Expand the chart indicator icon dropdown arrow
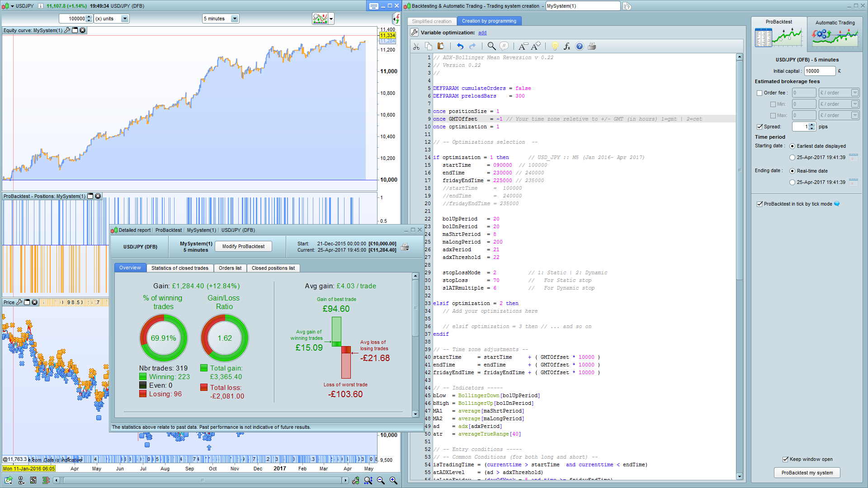Image resolution: width=868 pixels, height=488 pixels. tap(331, 19)
